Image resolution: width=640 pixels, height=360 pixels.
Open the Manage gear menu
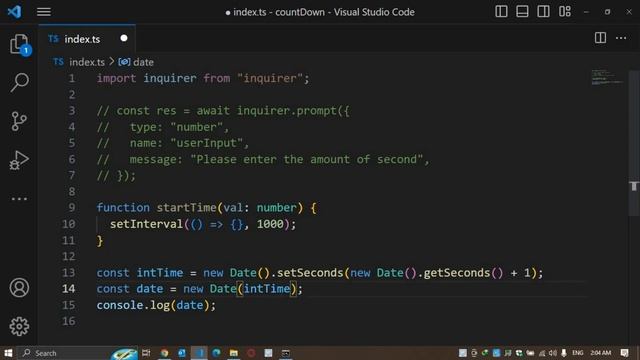[x=19, y=326]
